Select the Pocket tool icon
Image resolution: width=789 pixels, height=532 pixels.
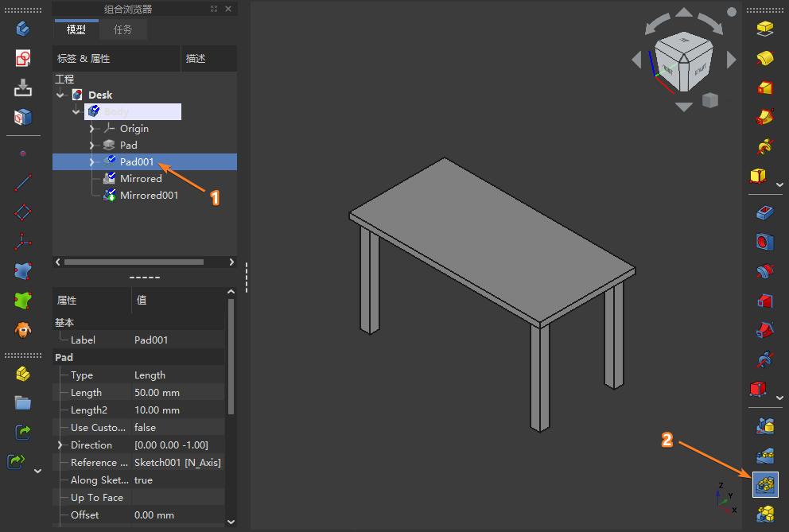(x=765, y=213)
